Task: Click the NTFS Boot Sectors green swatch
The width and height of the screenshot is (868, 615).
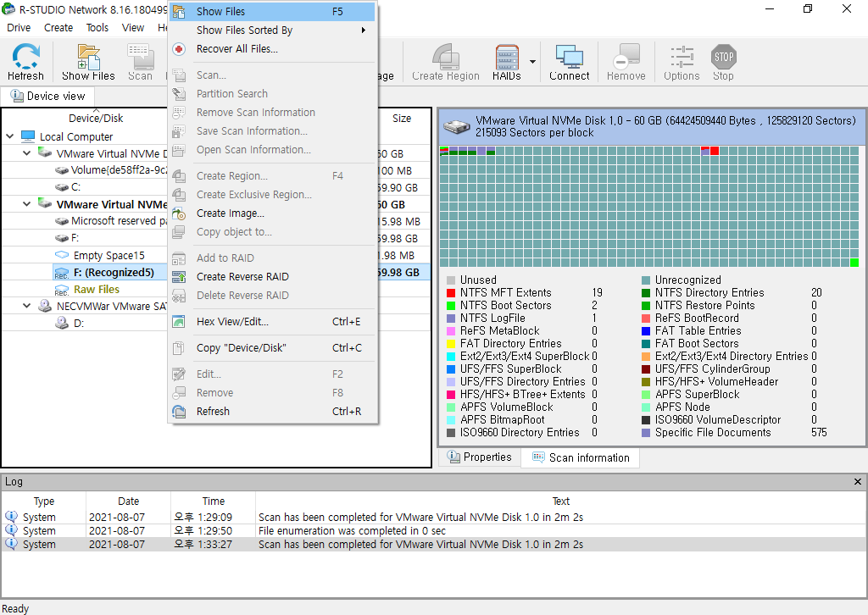Action: point(451,305)
